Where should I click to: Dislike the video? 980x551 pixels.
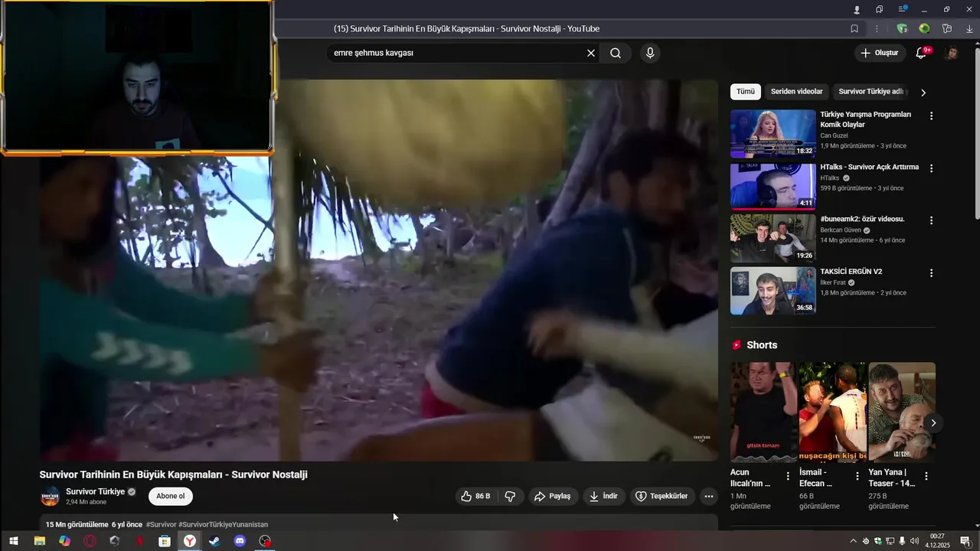coord(510,496)
